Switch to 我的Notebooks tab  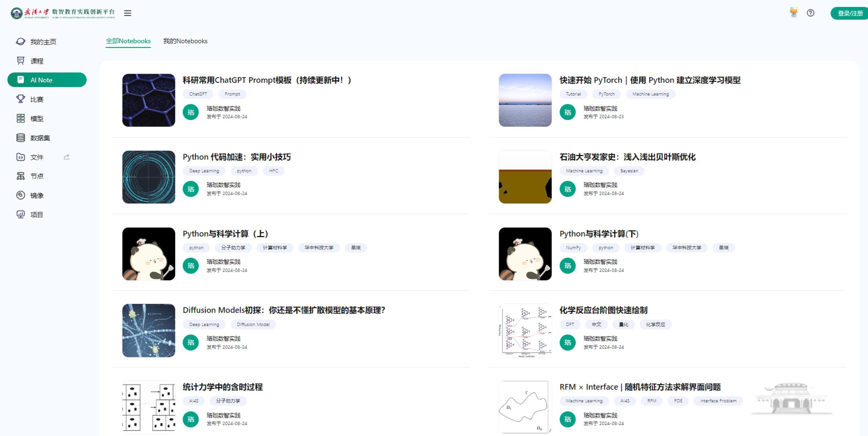(185, 41)
